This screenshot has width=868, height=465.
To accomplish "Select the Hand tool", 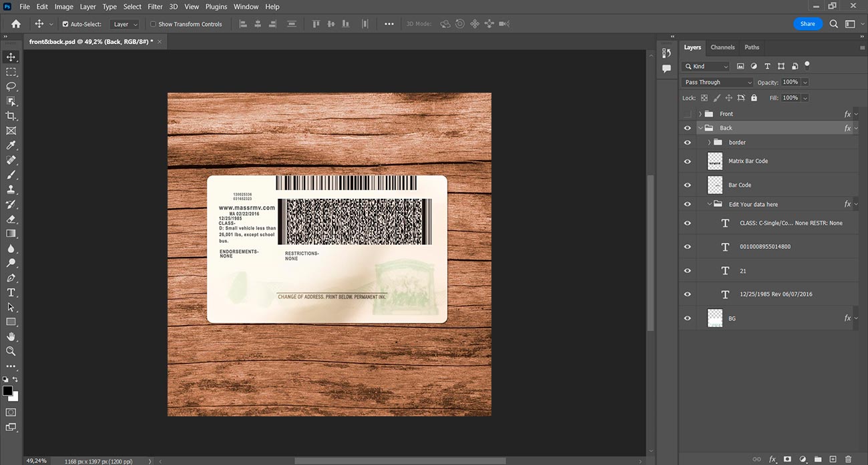I will tap(11, 336).
